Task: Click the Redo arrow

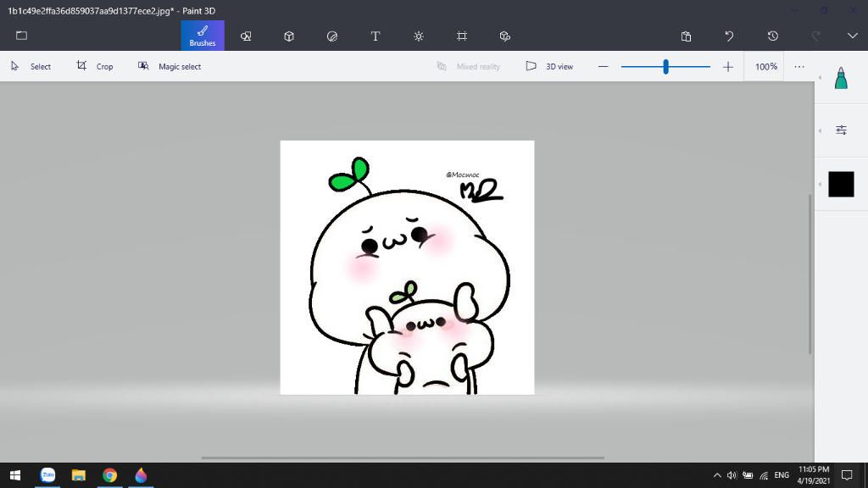Action: (816, 36)
